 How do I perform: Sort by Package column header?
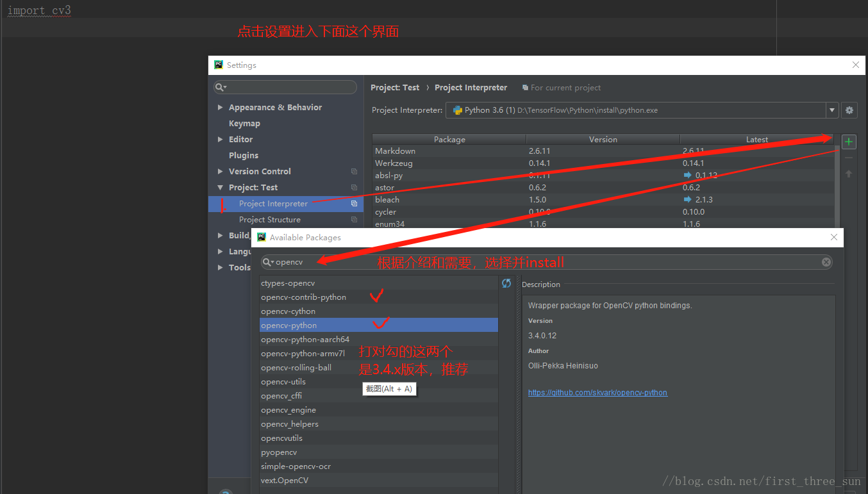449,139
